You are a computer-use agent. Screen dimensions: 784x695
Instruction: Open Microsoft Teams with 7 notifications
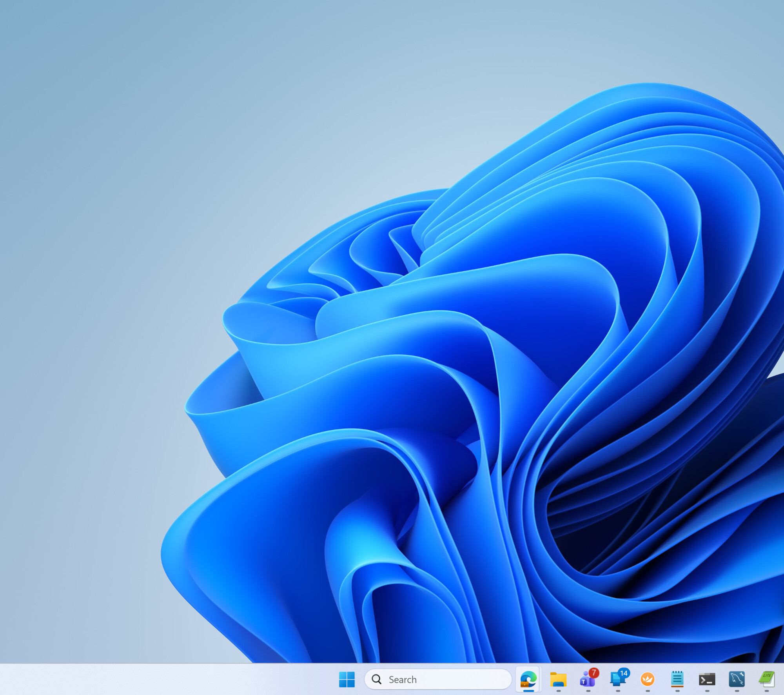pyautogui.click(x=588, y=679)
